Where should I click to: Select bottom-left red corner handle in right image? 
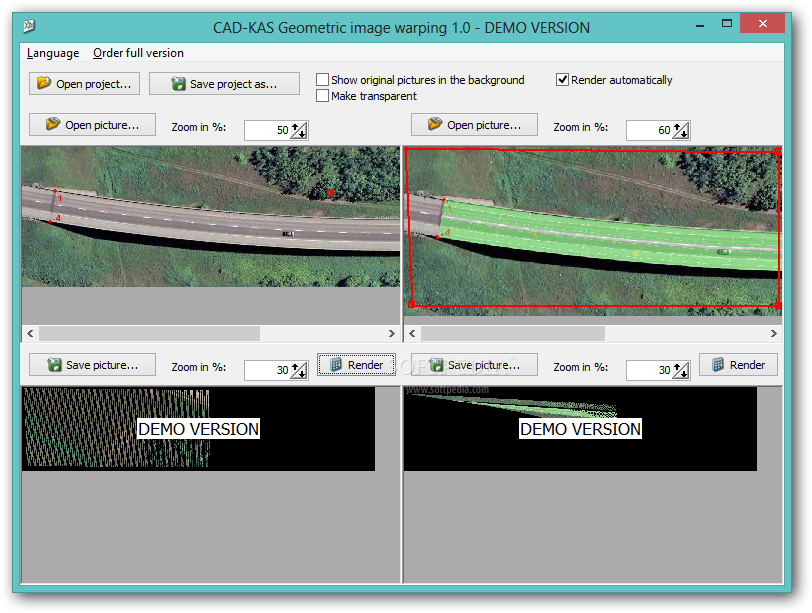tap(411, 305)
